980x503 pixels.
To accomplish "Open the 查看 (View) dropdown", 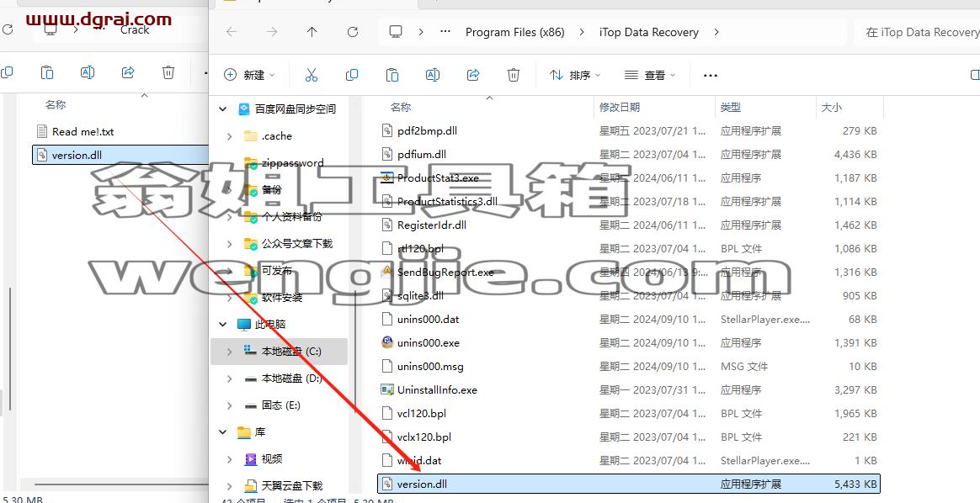I will click(650, 75).
